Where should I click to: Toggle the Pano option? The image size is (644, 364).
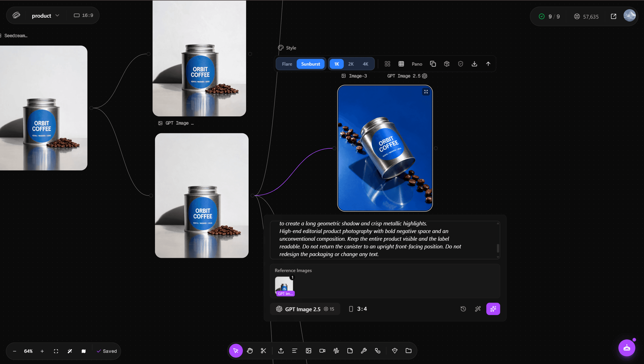point(417,64)
